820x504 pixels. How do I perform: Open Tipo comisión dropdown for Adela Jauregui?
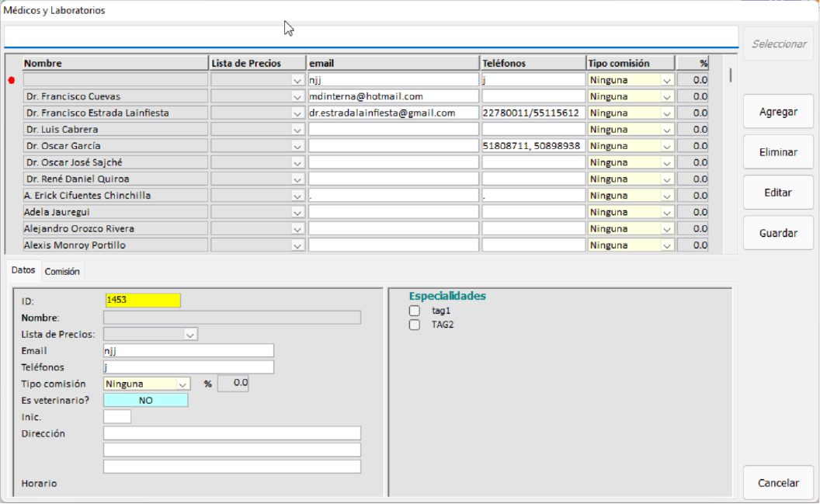point(667,212)
